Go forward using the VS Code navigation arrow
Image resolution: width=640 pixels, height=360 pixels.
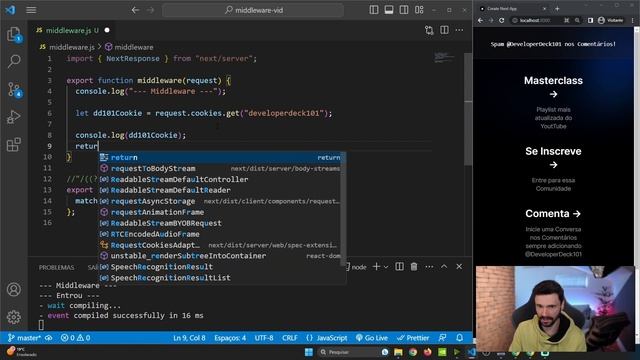(x=151, y=10)
